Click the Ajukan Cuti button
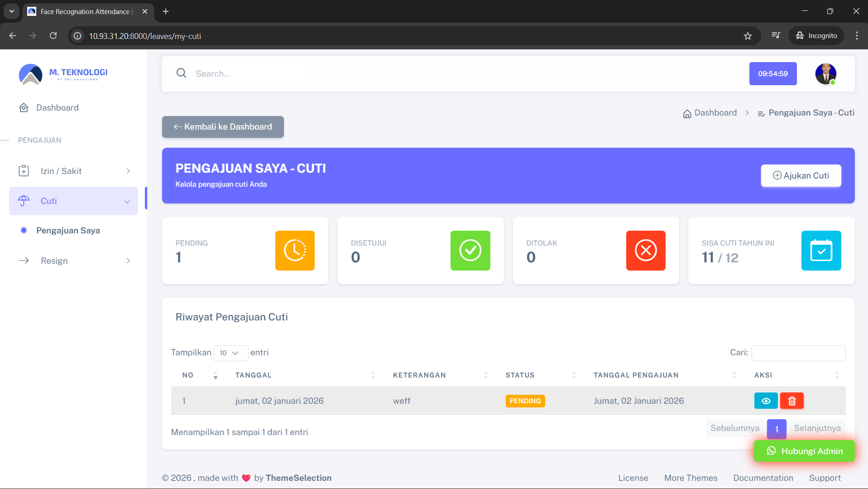Image resolution: width=868 pixels, height=489 pixels. pos(801,175)
